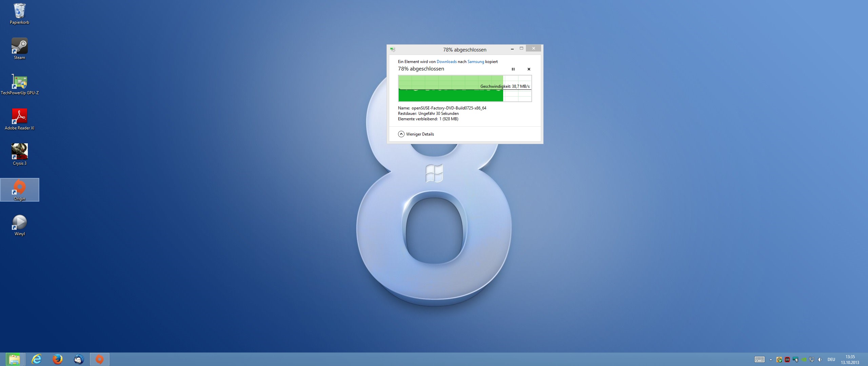Open the Samsung destination link
The height and width of the screenshot is (366, 868).
pos(475,62)
